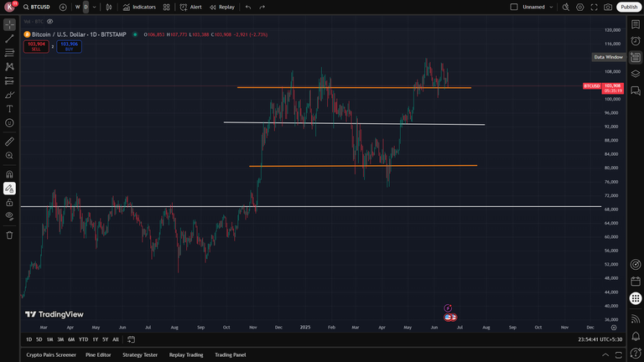Open the Pine Editor tab
Image resolution: width=644 pixels, height=362 pixels.
point(98,355)
